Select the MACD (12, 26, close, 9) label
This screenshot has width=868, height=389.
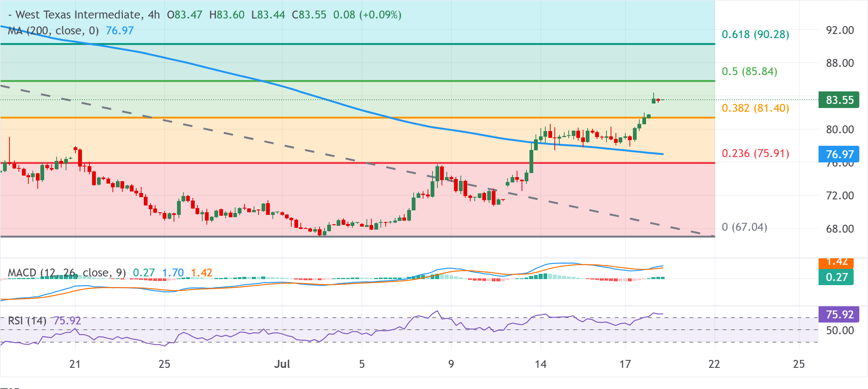tap(67, 273)
